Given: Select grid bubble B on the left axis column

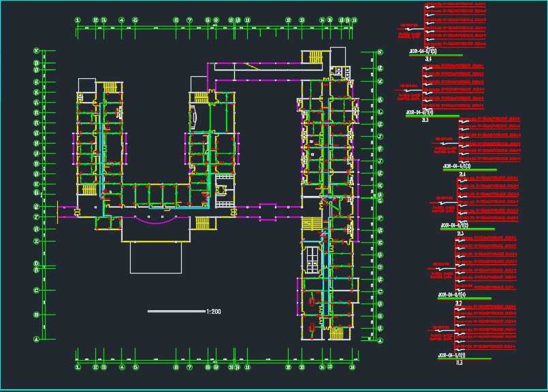Looking at the screenshot, I should point(36,315).
